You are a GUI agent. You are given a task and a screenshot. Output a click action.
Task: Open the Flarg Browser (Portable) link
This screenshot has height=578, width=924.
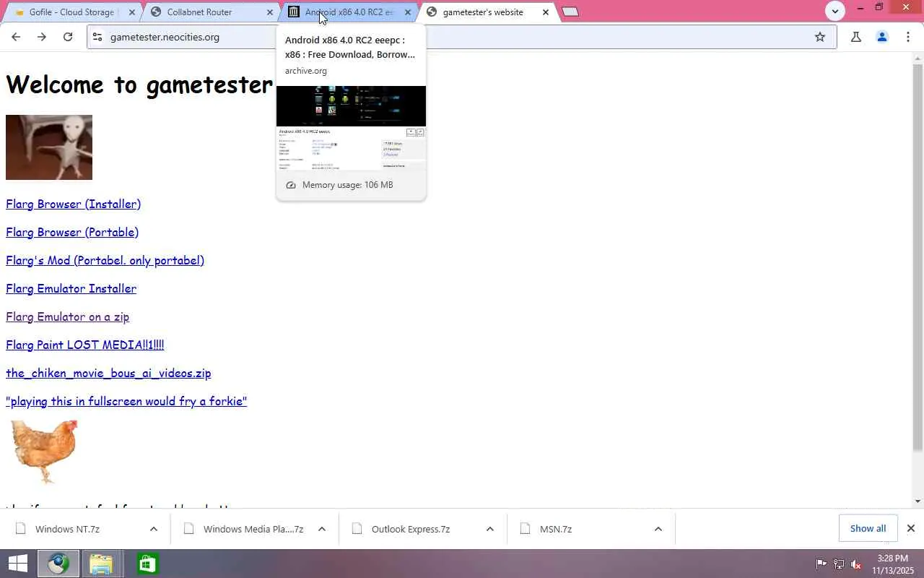72,232
